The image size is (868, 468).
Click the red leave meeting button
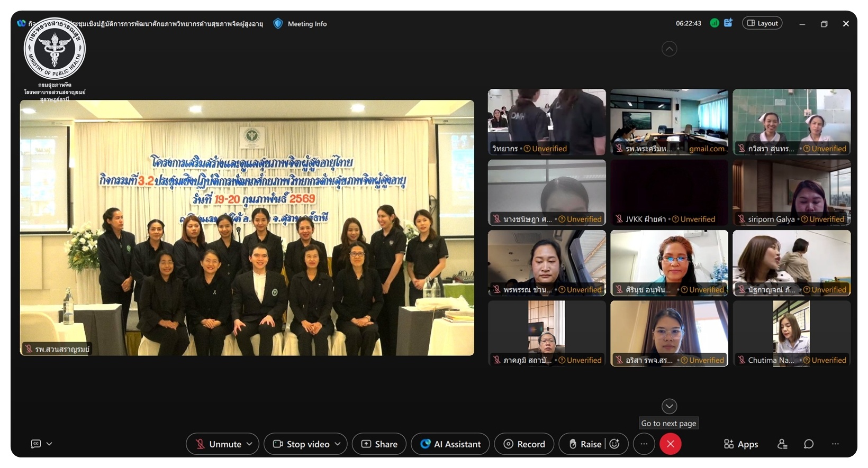(x=670, y=444)
